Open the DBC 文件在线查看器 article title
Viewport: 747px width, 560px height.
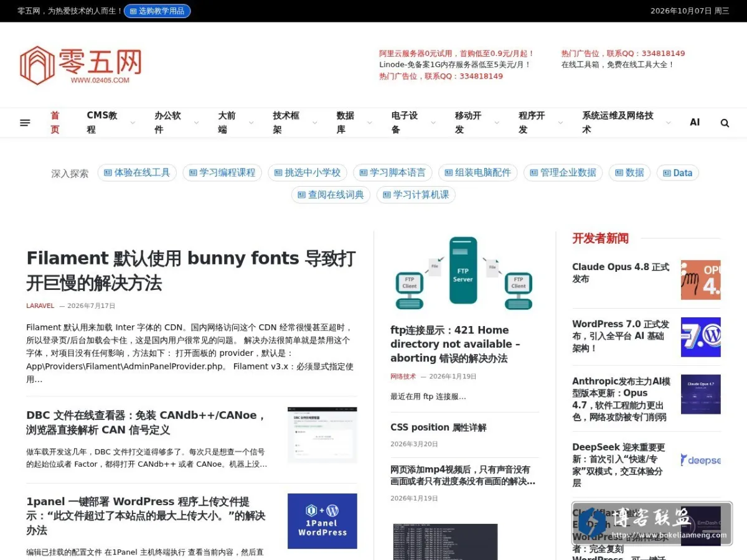[146, 422]
